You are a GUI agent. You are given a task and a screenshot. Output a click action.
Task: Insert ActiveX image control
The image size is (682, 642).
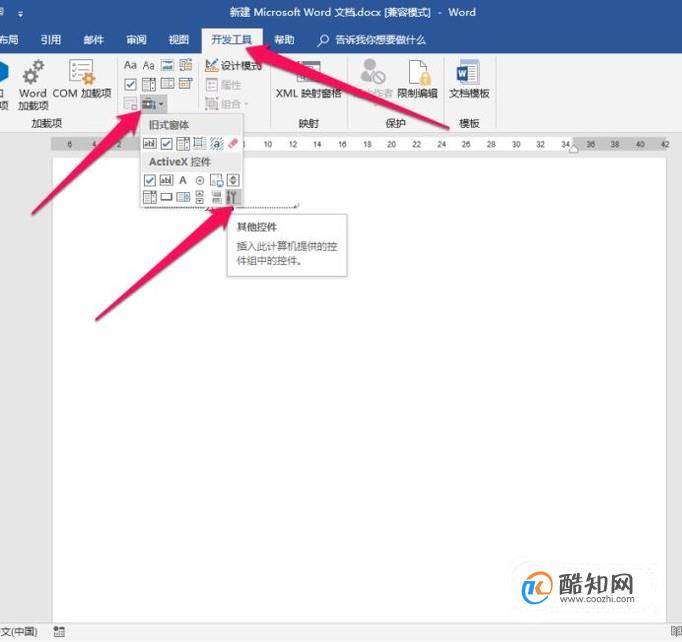(x=217, y=180)
